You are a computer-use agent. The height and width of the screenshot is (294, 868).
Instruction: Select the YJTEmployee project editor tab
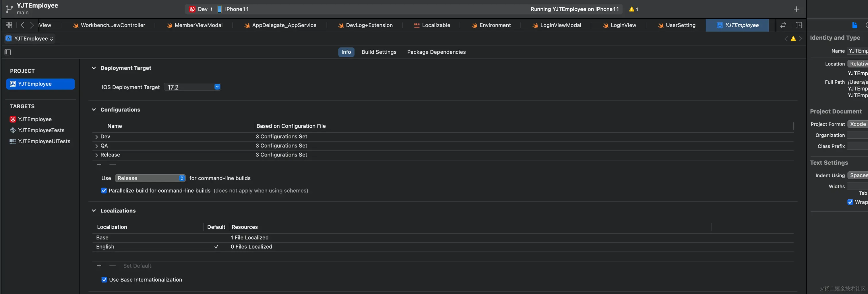pyautogui.click(x=737, y=25)
